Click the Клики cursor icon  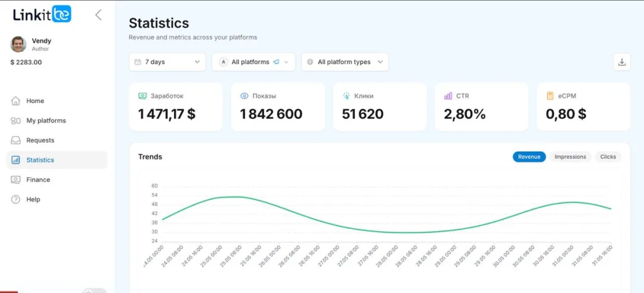click(x=346, y=96)
